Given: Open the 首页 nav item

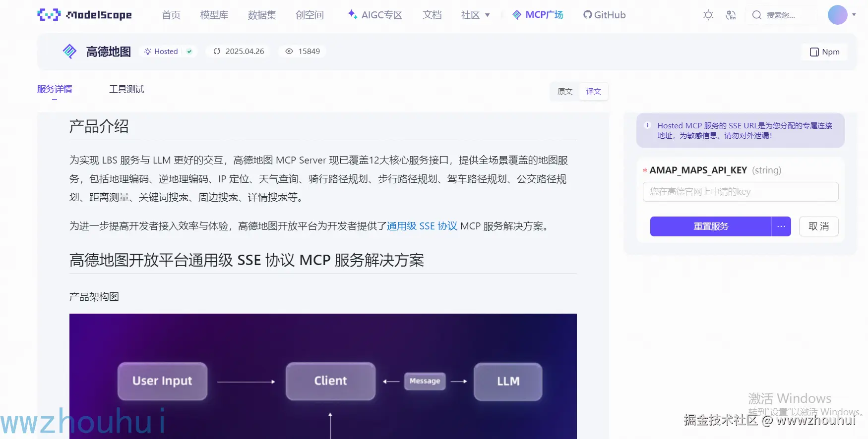Looking at the screenshot, I should tap(171, 15).
